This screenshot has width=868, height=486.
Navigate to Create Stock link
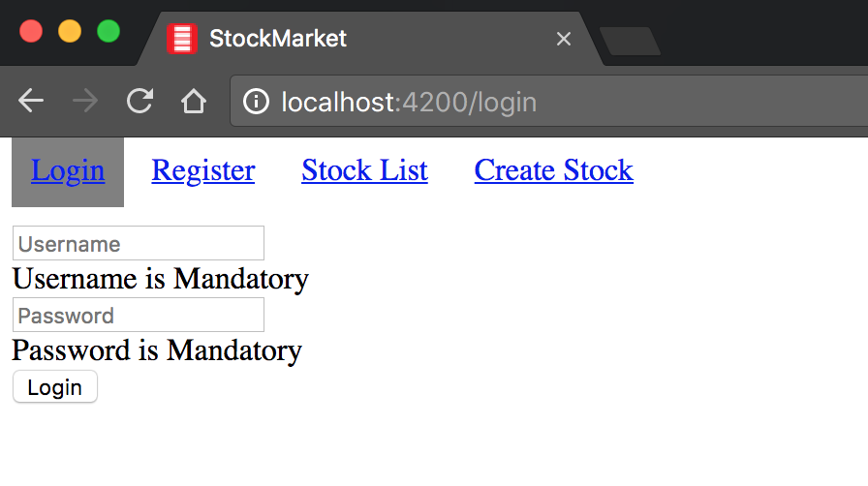tap(553, 170)
